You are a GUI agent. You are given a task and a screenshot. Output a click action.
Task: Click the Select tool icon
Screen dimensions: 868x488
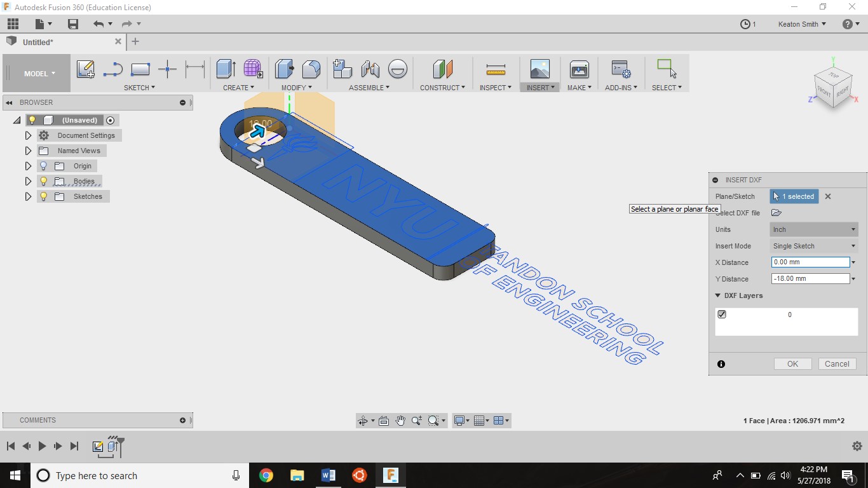667,69
